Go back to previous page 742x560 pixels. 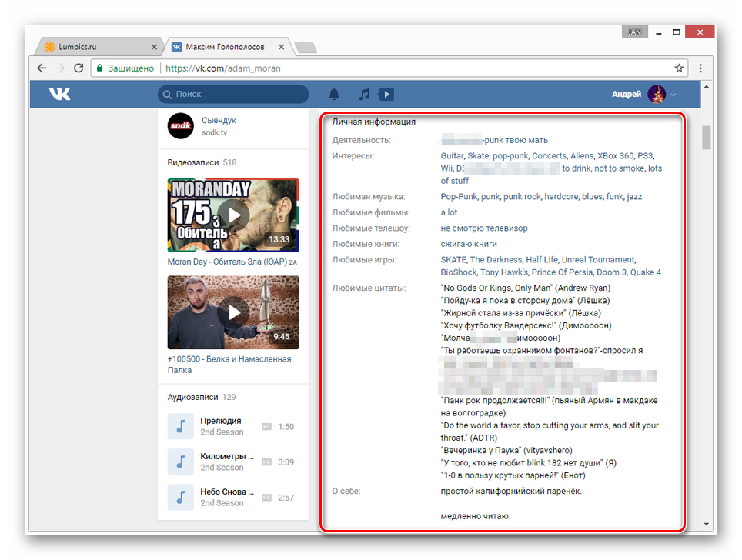[x=42, y=68]
